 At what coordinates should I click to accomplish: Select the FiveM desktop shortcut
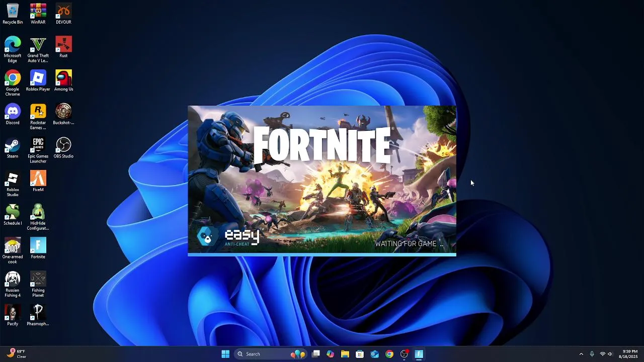[x=38, y=182]
